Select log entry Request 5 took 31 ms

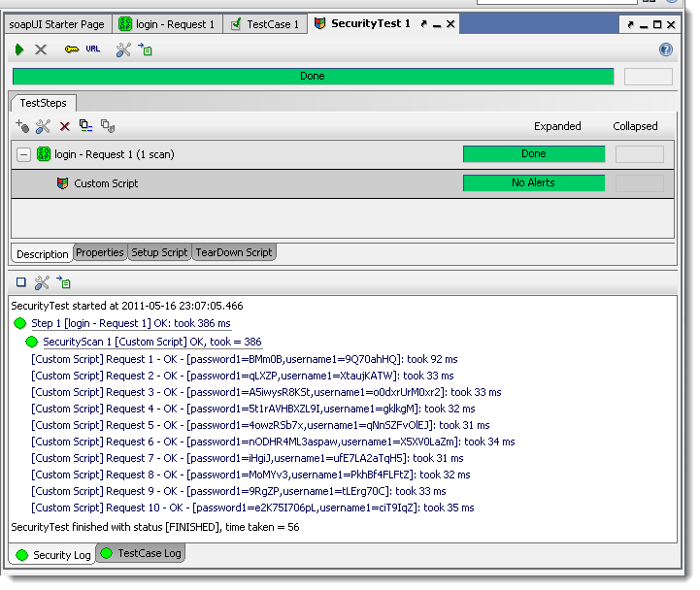tap(260, 425)
